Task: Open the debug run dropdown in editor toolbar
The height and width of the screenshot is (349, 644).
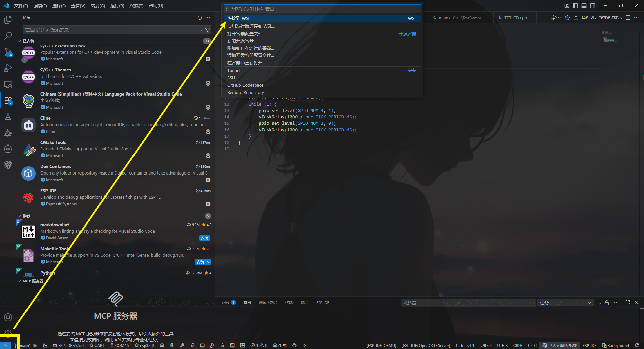Action: [x=559, y=18]
